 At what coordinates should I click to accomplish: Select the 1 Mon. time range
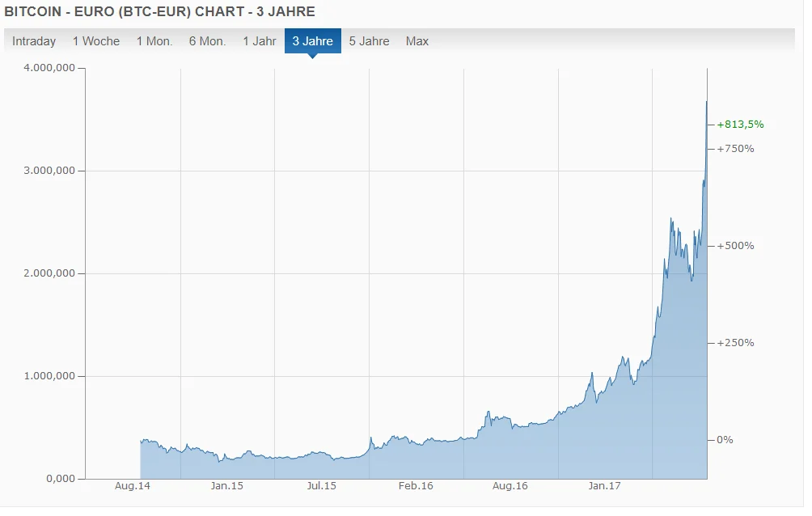(x=154, y=41)
